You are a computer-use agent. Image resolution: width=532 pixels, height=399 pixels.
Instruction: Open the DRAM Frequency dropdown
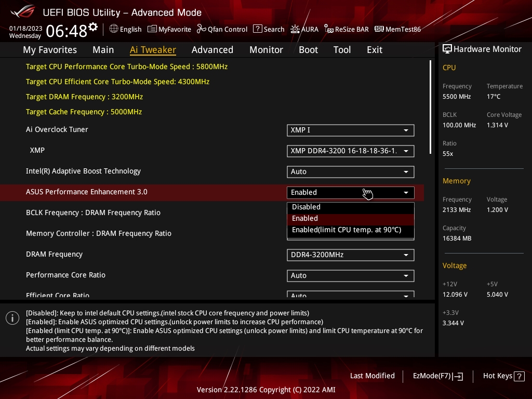coord(351,255)
